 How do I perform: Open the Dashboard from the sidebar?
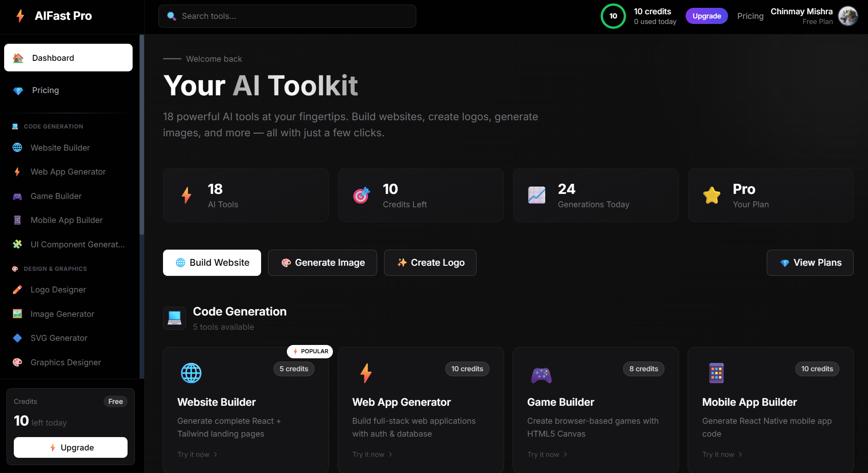click(53, 58)
